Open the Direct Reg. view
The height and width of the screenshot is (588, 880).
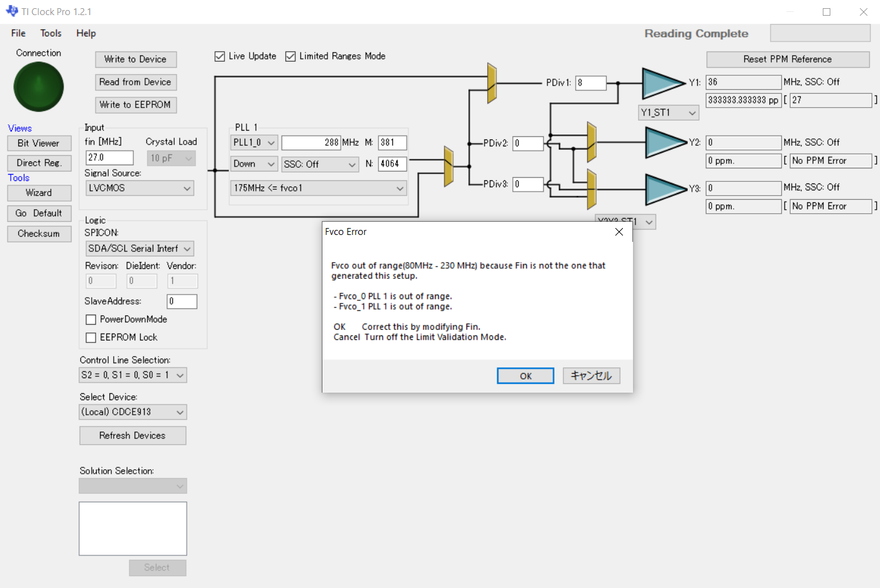click(x=39, y=163)
